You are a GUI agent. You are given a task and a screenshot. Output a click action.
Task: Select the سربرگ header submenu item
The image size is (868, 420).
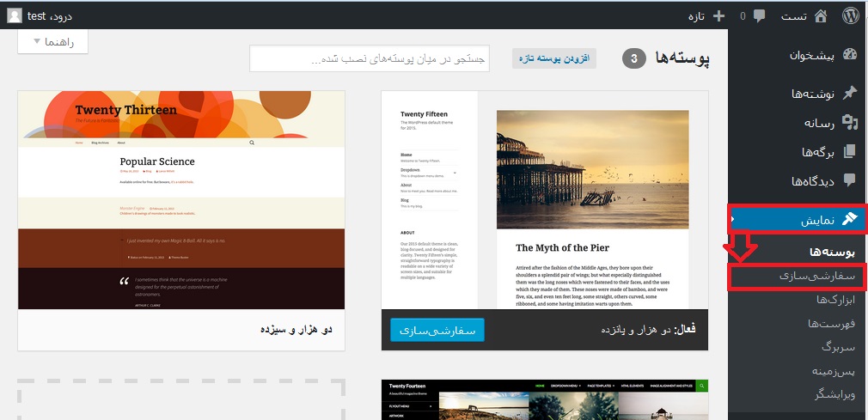[839, 347]
